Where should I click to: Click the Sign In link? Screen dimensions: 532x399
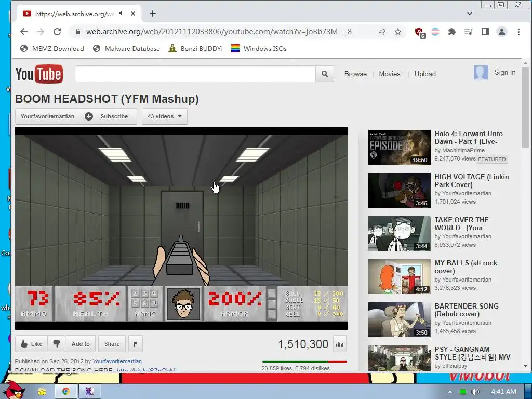[x=505, y=72]
